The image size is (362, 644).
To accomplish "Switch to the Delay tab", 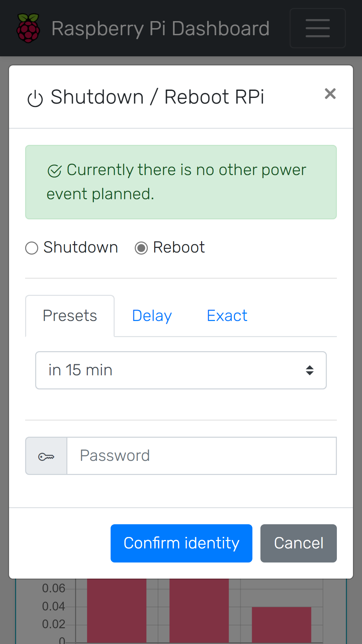I will click(x=152, y=316).
